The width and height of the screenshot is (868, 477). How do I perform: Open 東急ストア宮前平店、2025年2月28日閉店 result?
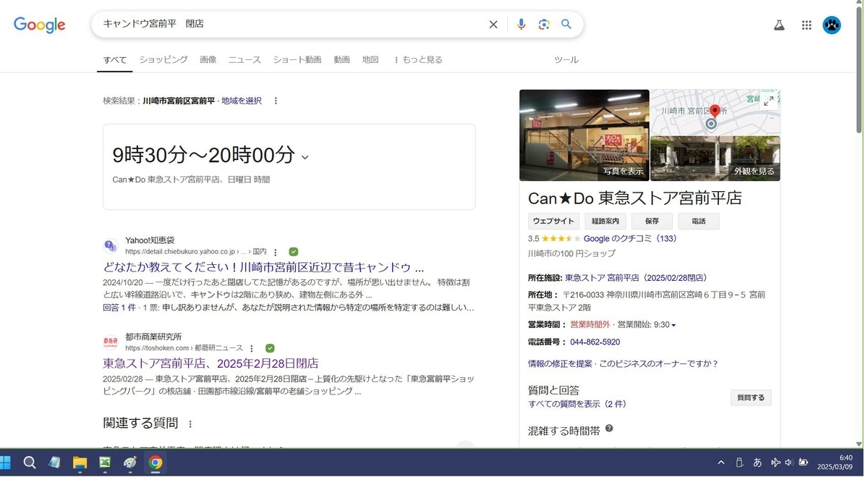[210, 363]
